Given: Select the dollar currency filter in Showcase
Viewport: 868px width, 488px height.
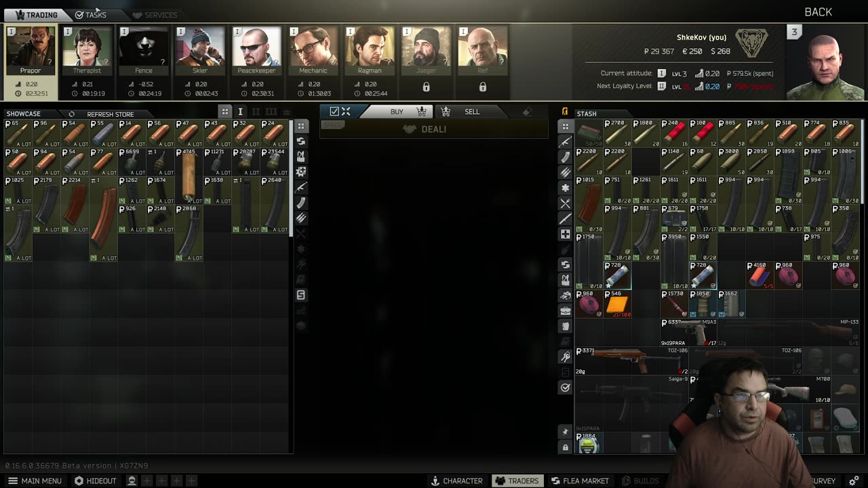Looking at the screenshot, I should coord(301,295).
